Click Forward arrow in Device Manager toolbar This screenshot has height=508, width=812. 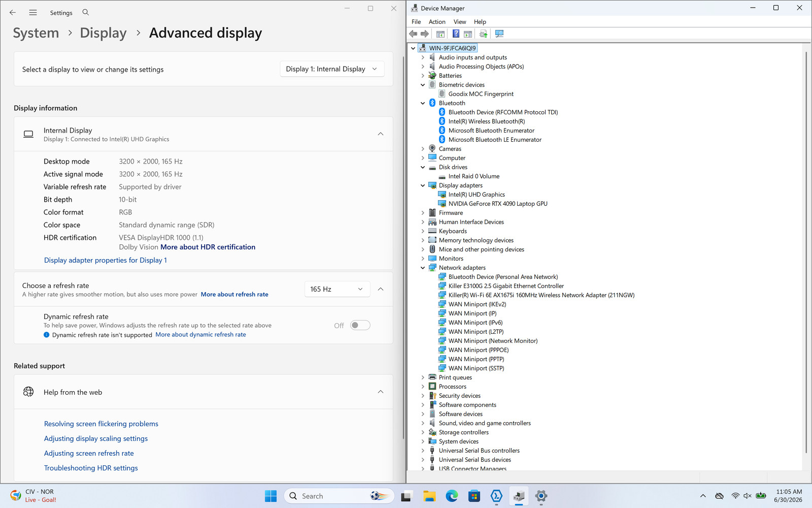(x=425, y=34)
